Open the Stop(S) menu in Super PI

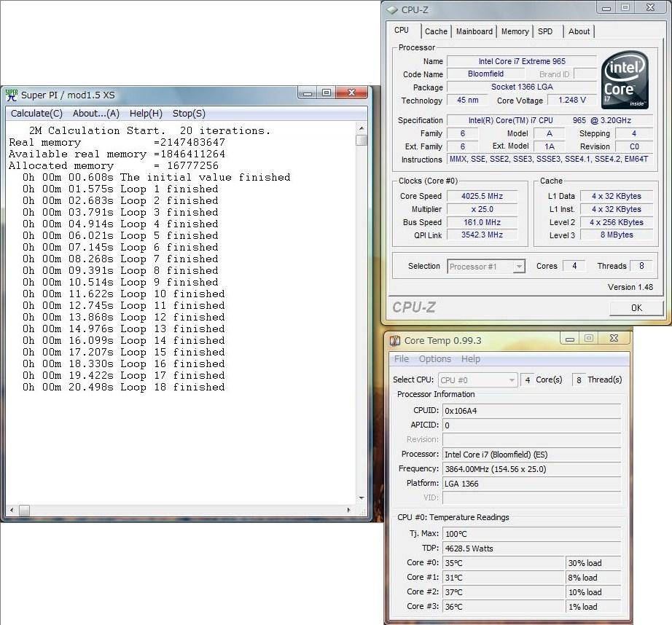189,114
